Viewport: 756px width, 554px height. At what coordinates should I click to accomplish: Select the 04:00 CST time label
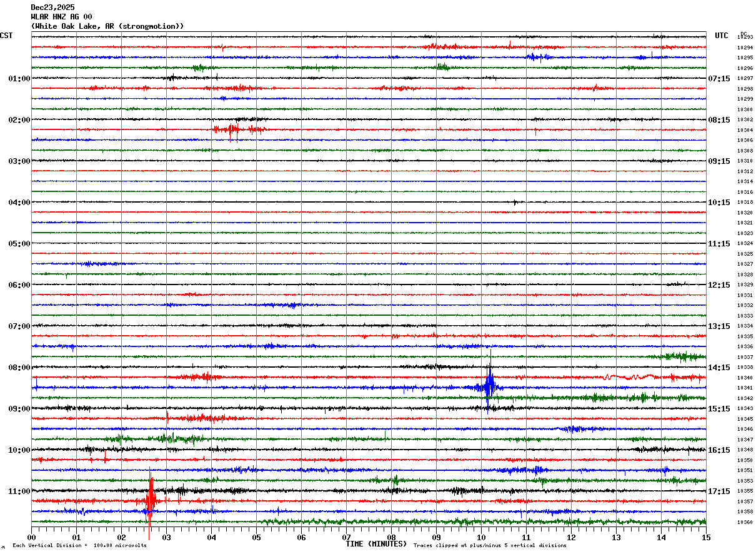point(19,203)
